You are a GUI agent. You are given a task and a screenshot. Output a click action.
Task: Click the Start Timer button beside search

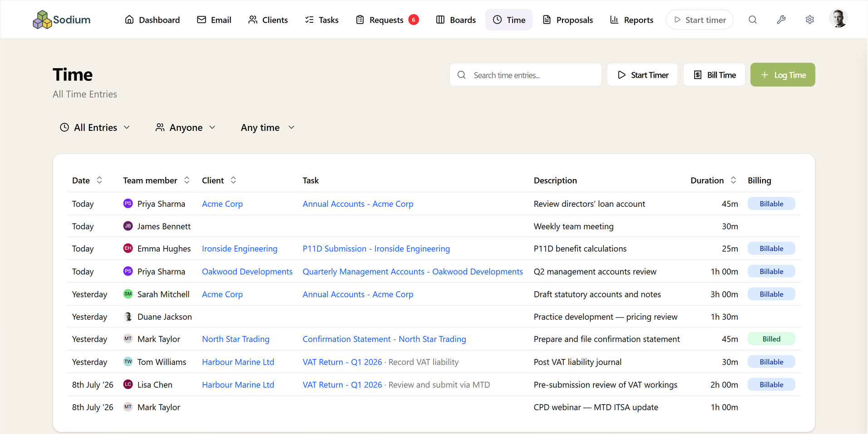coord(642,75)
